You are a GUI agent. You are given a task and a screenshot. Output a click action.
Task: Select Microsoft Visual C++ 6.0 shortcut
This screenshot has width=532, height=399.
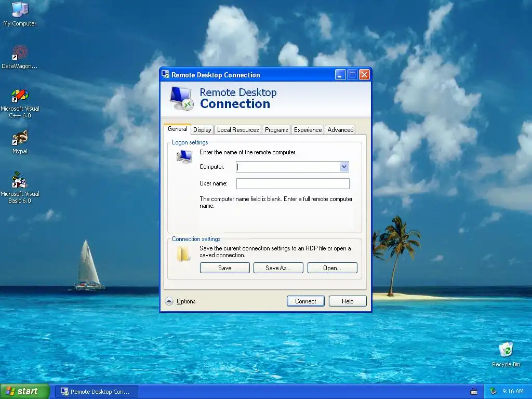point(20,103)
